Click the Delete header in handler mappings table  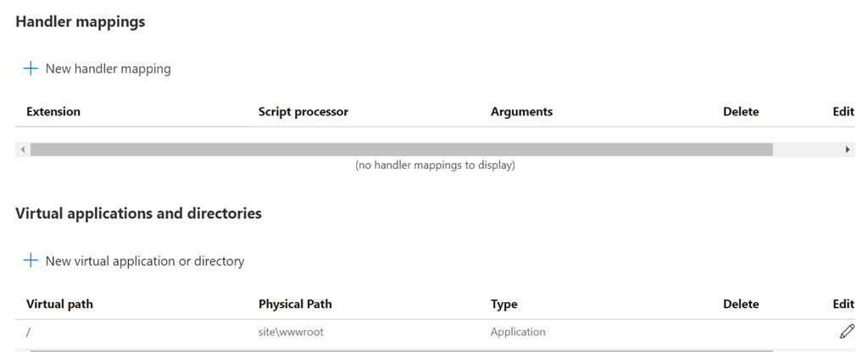point(741,111)
